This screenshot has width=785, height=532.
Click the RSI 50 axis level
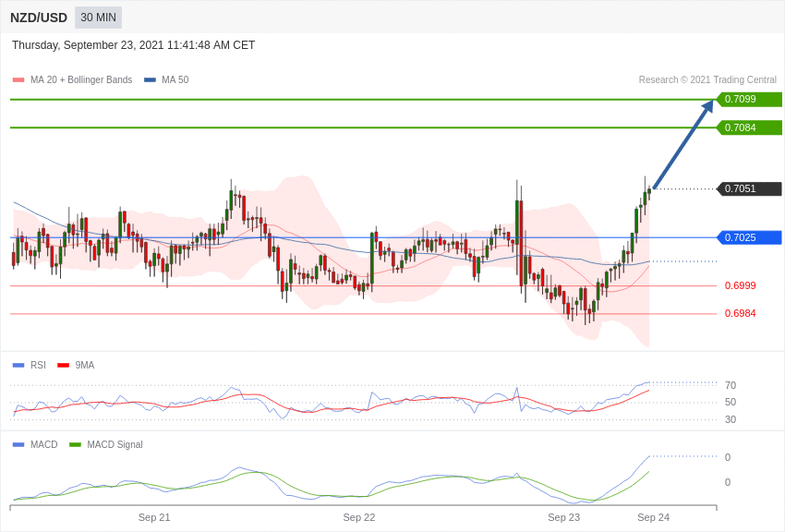[x=731, y=403]
